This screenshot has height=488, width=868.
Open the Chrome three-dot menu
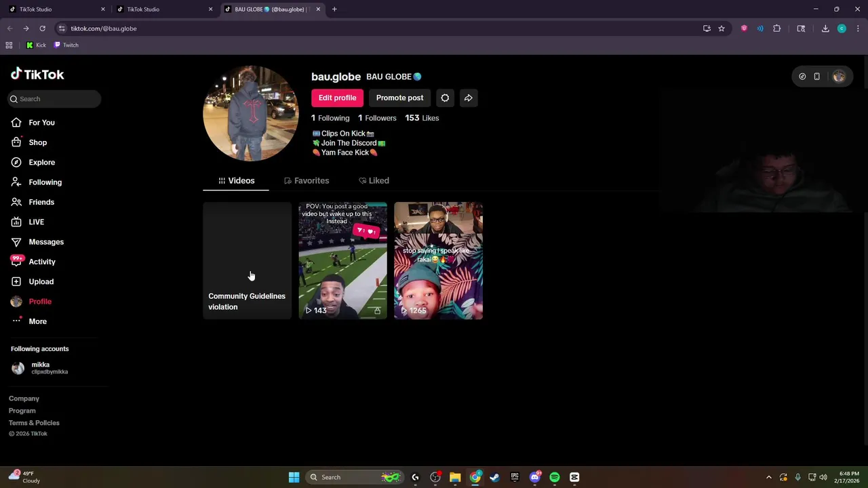(858, 28)
